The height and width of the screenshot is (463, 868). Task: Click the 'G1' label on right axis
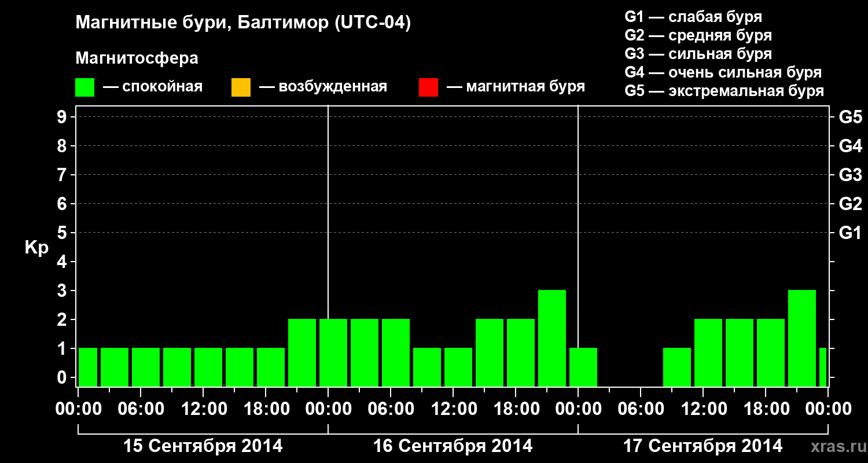[x=850, y=233]
